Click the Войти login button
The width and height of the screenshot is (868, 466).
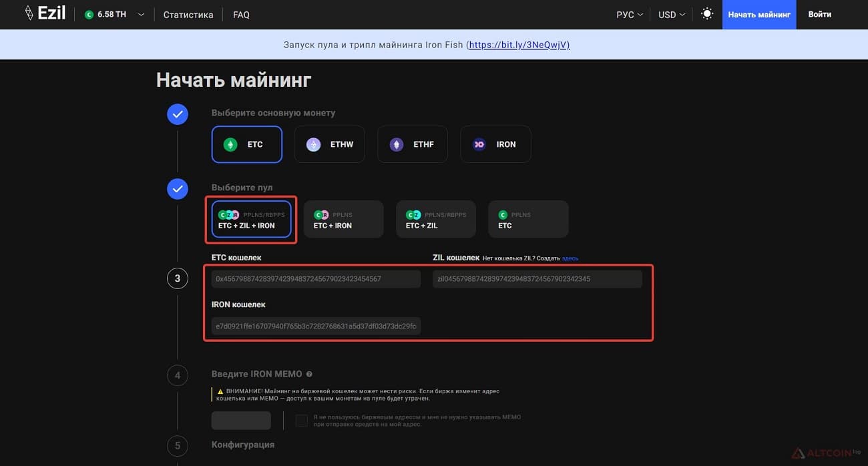click(x=819, y=15)
